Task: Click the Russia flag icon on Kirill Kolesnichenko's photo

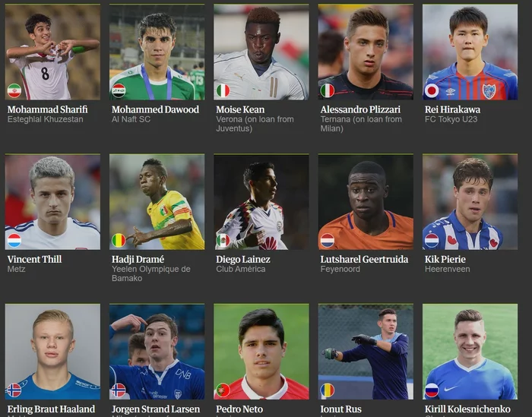Action: click(432, 390)
